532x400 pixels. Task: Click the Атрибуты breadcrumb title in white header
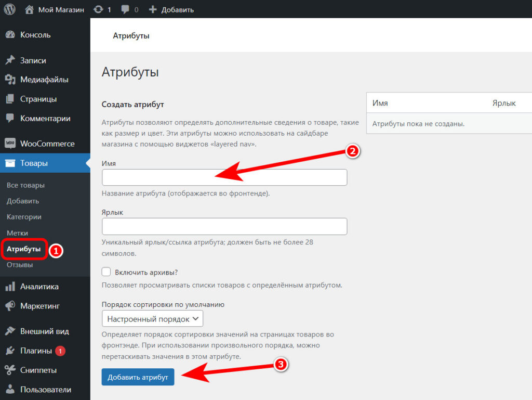tap(131, 36)
